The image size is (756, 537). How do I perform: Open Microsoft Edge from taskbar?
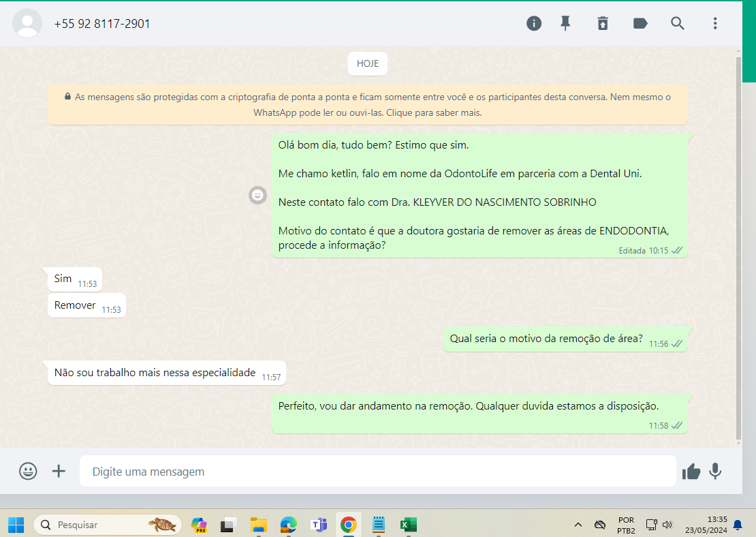coord(288,525)
